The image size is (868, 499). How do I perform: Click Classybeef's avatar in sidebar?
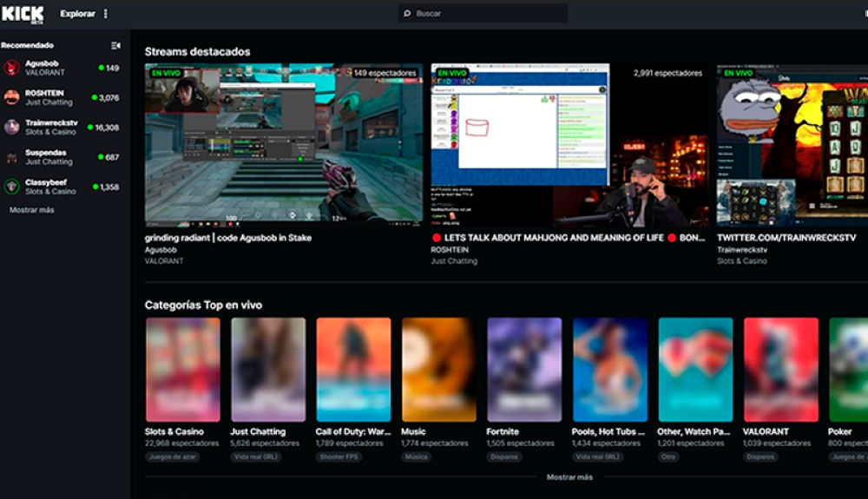tap(11, 187)
